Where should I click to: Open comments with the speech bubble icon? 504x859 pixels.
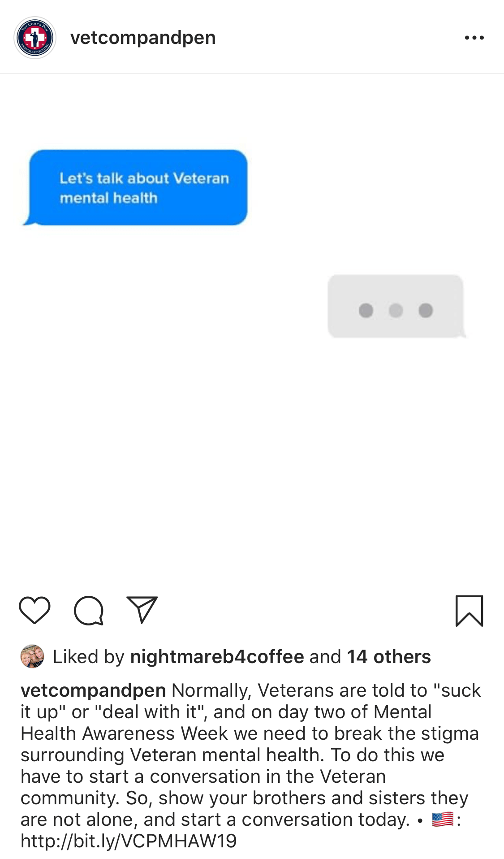point(89,610)
